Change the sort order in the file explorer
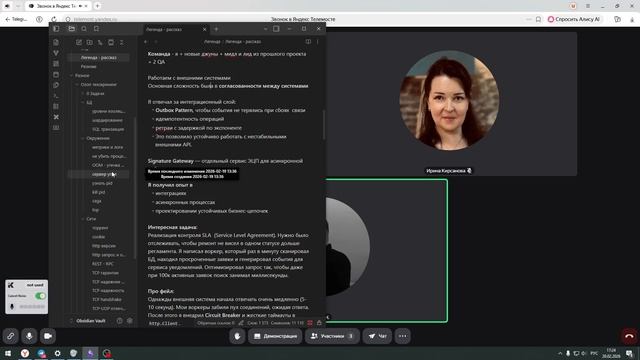The image size is (640, 360). point(100,42)
